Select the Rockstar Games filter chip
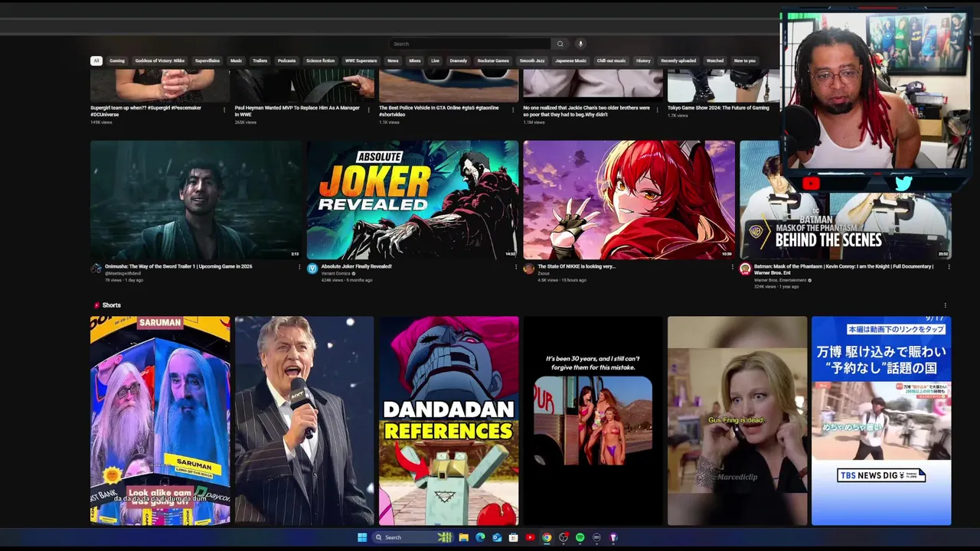Screen dimensions: 980x551 pyautogui.click(x=494, y=60)
